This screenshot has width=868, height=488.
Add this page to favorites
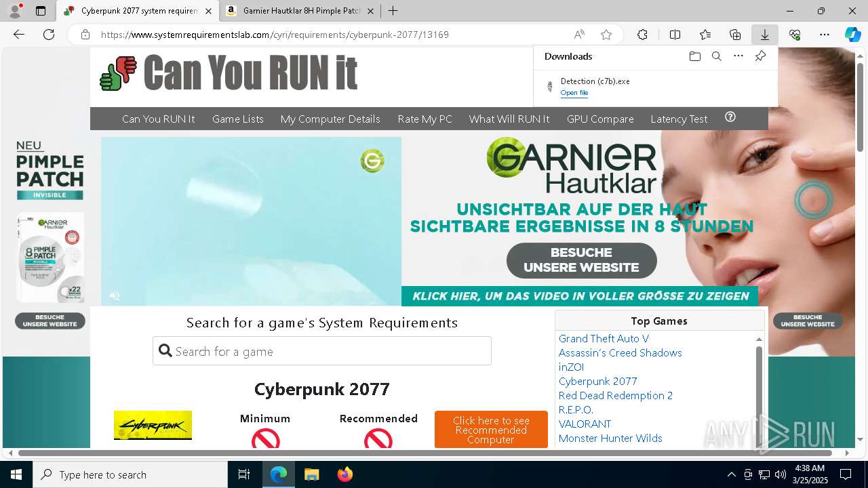606,35
